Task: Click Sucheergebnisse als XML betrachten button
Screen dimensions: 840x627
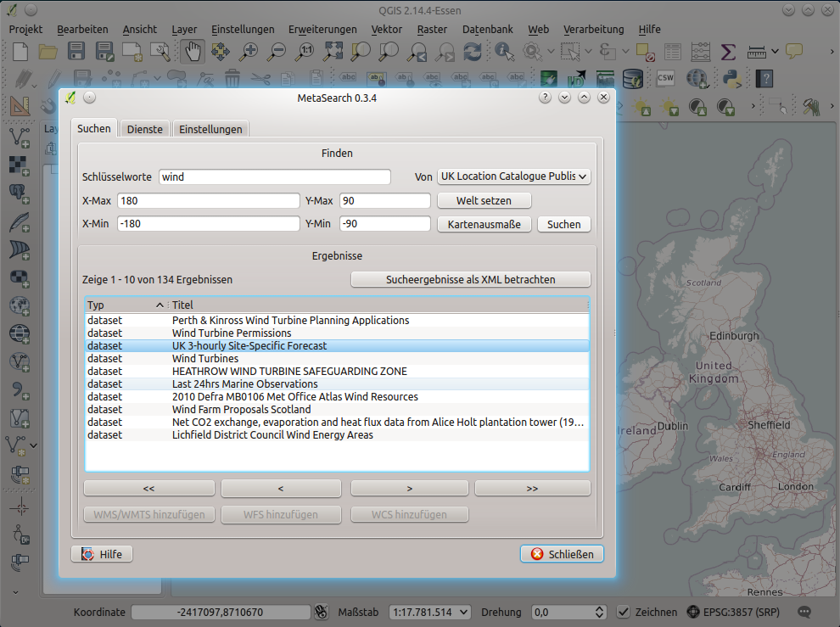Action: click(x=470, y=279)
